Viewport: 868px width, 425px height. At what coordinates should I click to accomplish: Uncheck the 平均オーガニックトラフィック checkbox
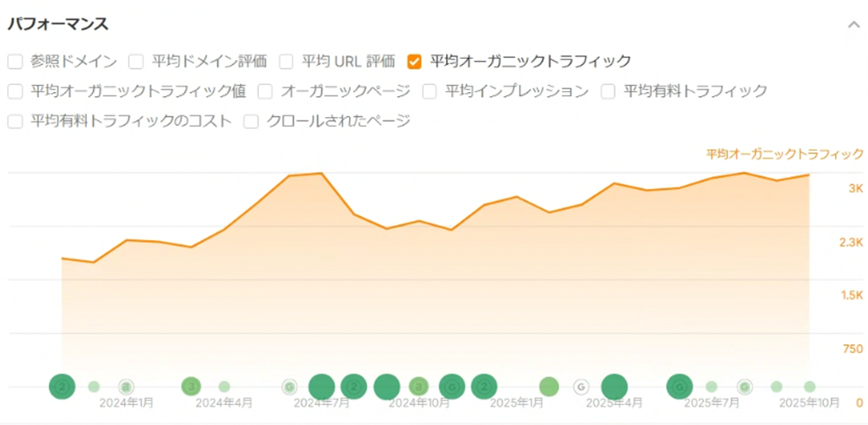[414, 62]
